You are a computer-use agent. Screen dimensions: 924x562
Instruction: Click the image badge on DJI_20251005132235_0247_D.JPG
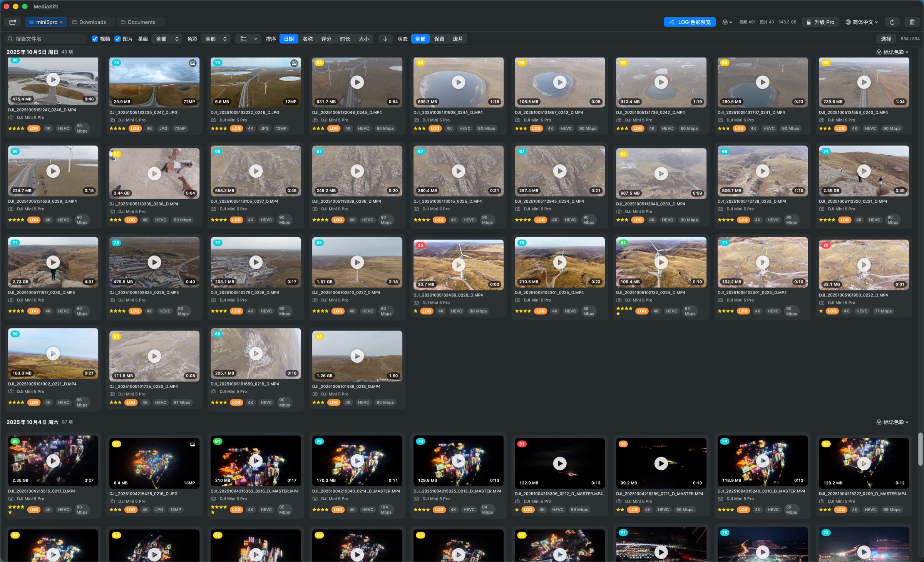192,63
